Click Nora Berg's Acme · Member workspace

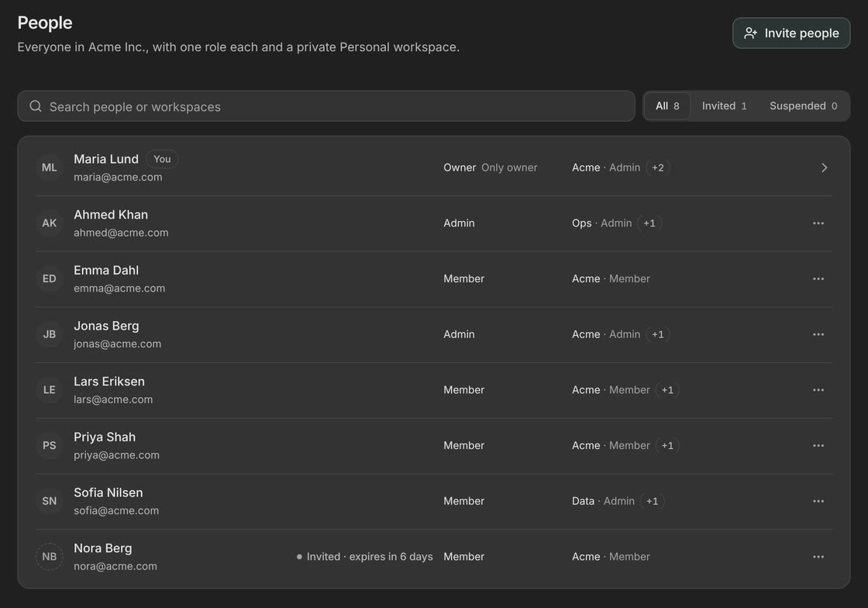click(611, 557)
